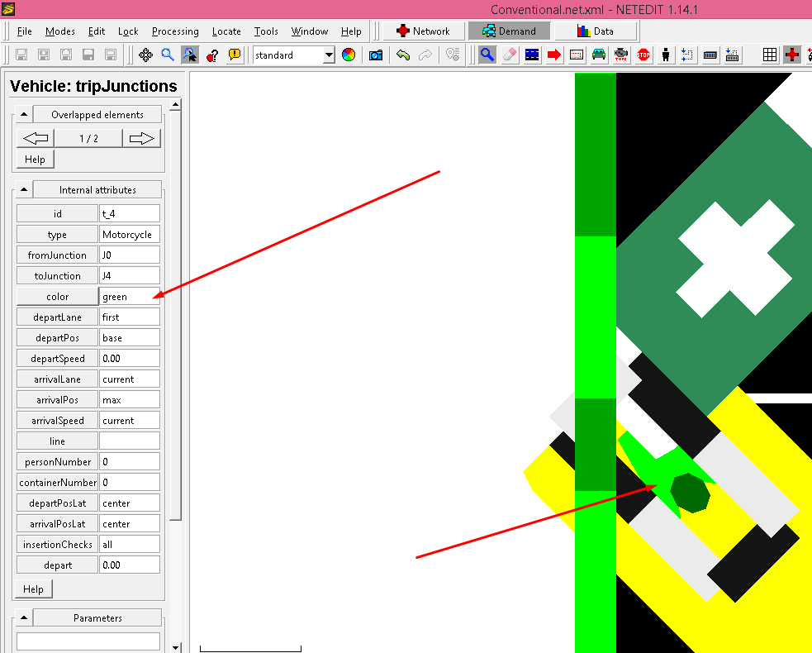Open the color wheel visualization settings
Screen dimensions: 812x653
(349, 55)
